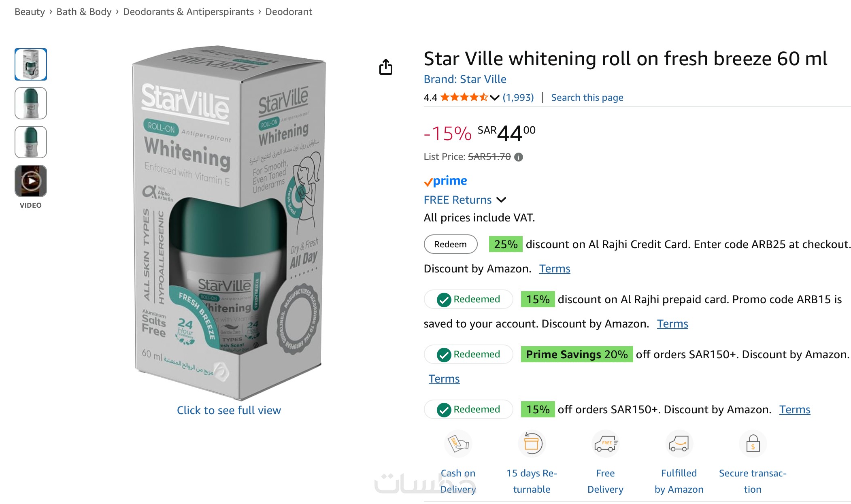
Task: Redeem the 25% Al Rajhi discount
Action: coord(450,245)
